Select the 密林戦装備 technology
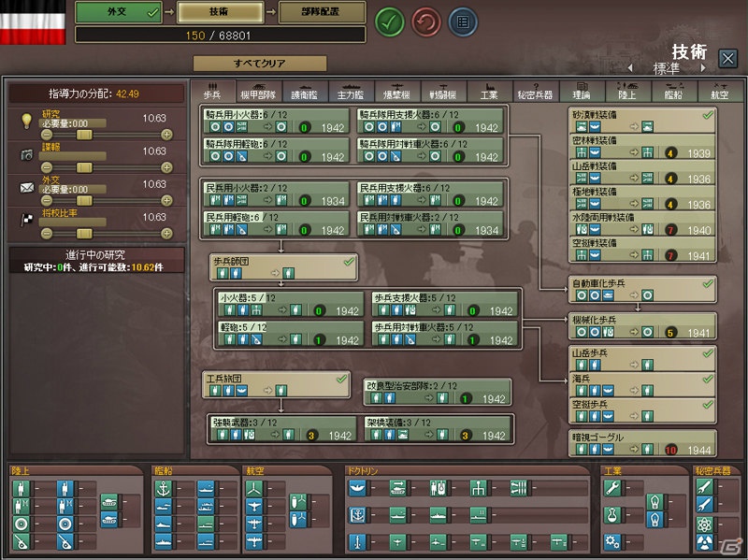 tap(642, 147)
